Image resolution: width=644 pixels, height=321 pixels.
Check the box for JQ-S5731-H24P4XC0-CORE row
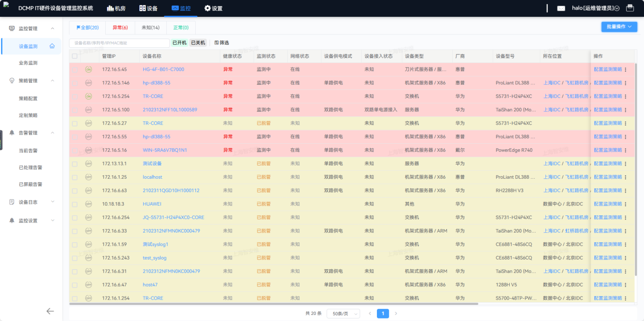tap(75, 217)
